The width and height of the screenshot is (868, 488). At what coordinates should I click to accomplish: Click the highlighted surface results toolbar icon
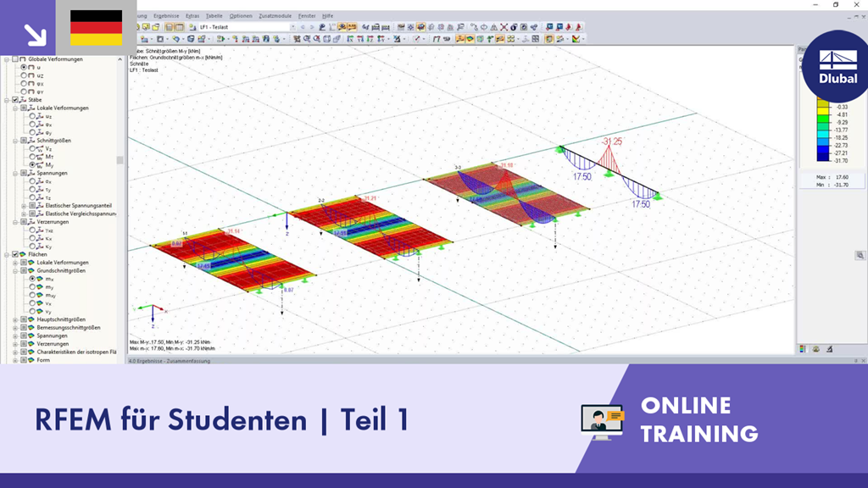(470, 39)
